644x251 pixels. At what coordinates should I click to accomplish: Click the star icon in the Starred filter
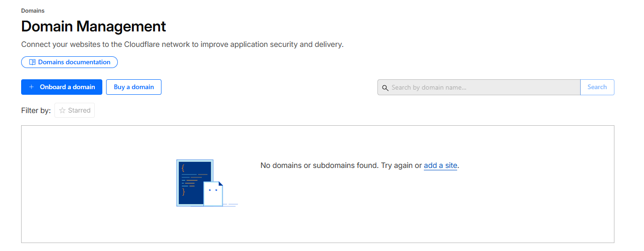click(x=62, y=111)
